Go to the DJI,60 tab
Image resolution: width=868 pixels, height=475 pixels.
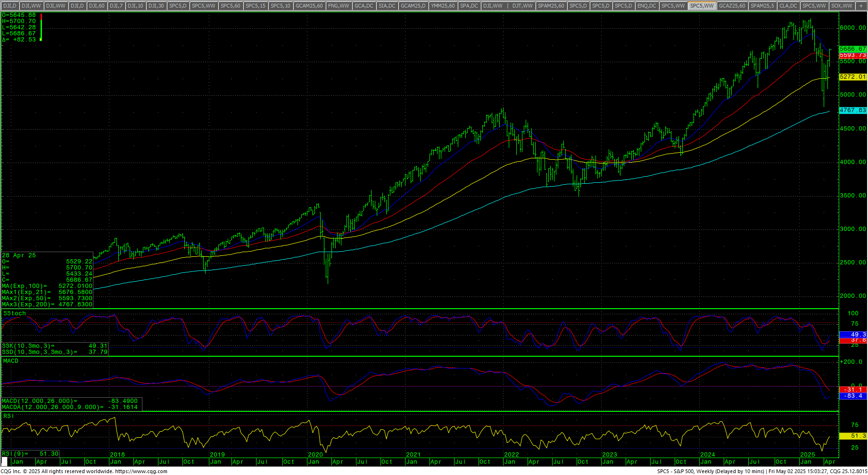pos(97,6)
